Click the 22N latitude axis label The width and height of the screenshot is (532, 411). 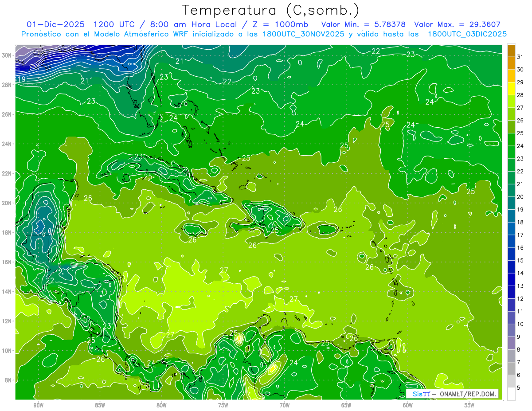7,173
